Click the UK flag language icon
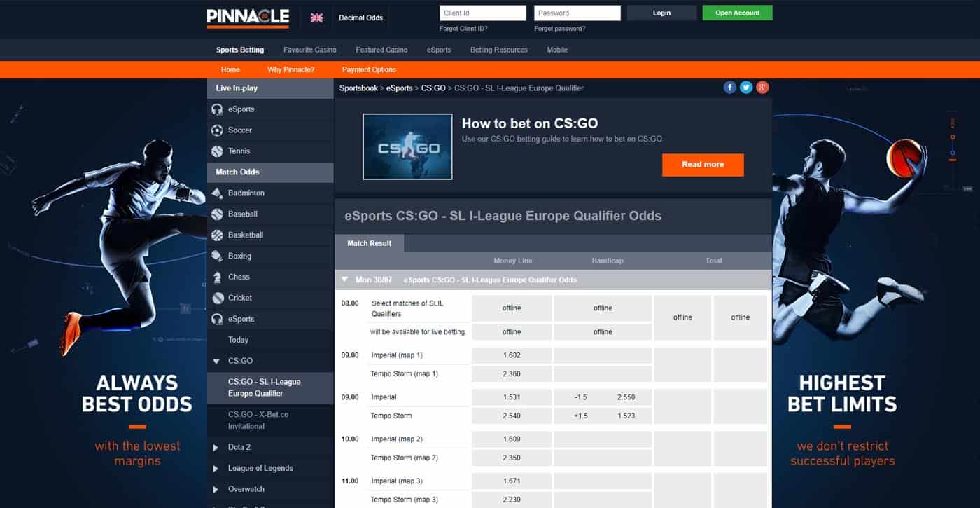Image resolution: width=980 pixels, height=508 pixels. click(x=316, y=18)
